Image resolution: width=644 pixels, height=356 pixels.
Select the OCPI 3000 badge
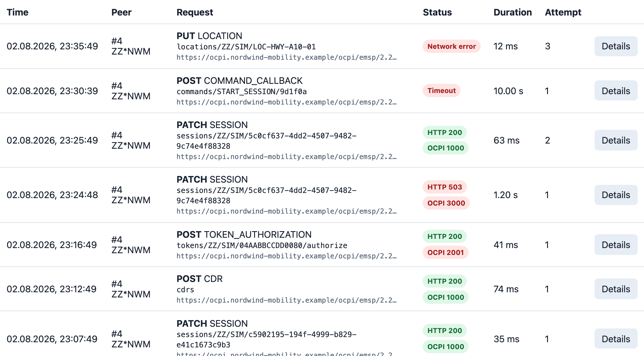[446, 203]
